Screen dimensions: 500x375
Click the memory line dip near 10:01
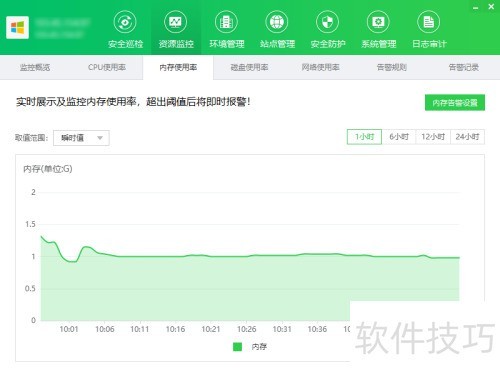click(72, 262)
